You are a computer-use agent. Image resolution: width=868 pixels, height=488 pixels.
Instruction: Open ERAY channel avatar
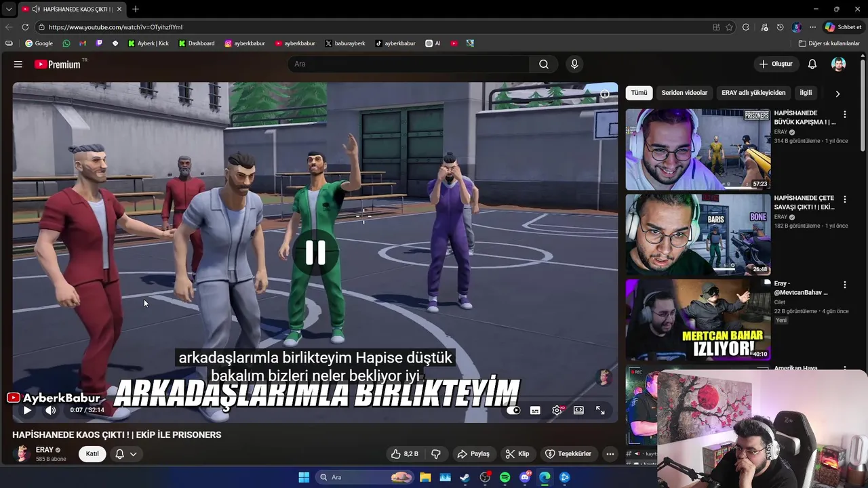[22, 454]
